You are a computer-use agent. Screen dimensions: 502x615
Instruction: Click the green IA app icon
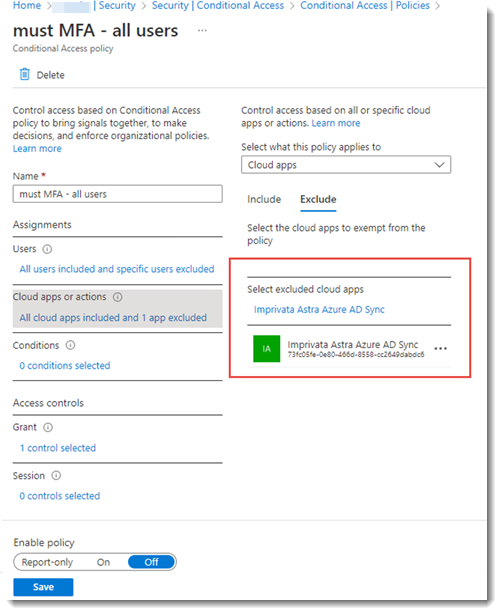pos(267,349)
